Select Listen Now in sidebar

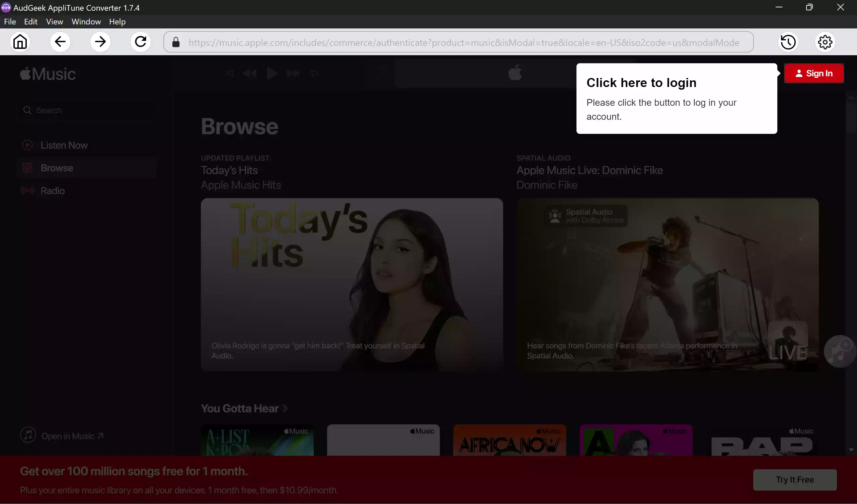point(86,145)
